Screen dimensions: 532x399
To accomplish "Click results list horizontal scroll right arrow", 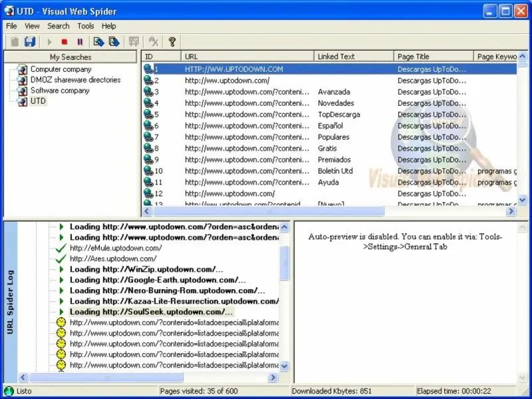I will [511, 211].
